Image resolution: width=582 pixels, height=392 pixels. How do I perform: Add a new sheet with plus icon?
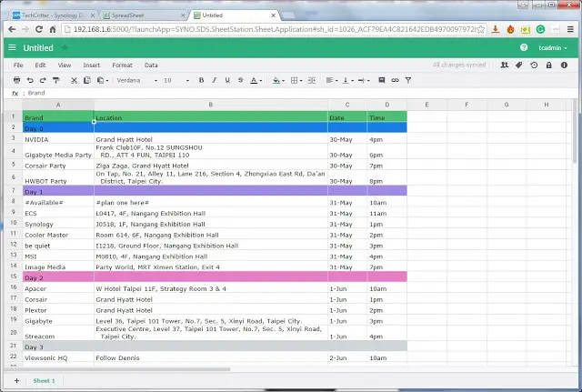tap(16, 380)
